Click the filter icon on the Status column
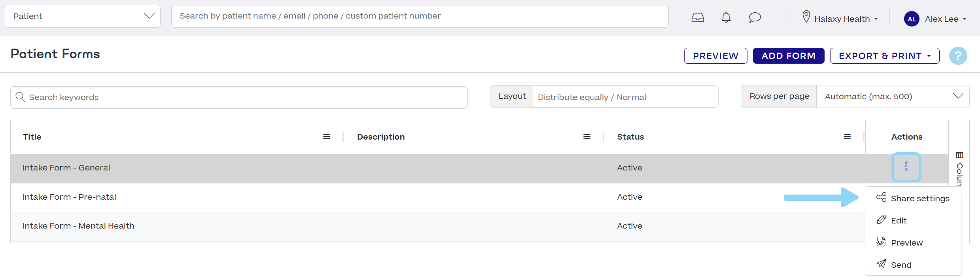Image resolution: width=980 pixels, height=280 pixels. (847, 136)
